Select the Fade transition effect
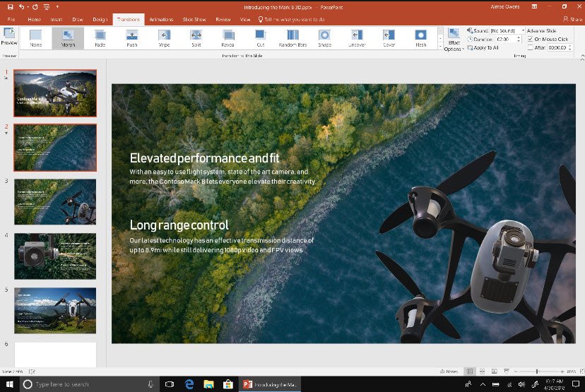 point(100,37)
